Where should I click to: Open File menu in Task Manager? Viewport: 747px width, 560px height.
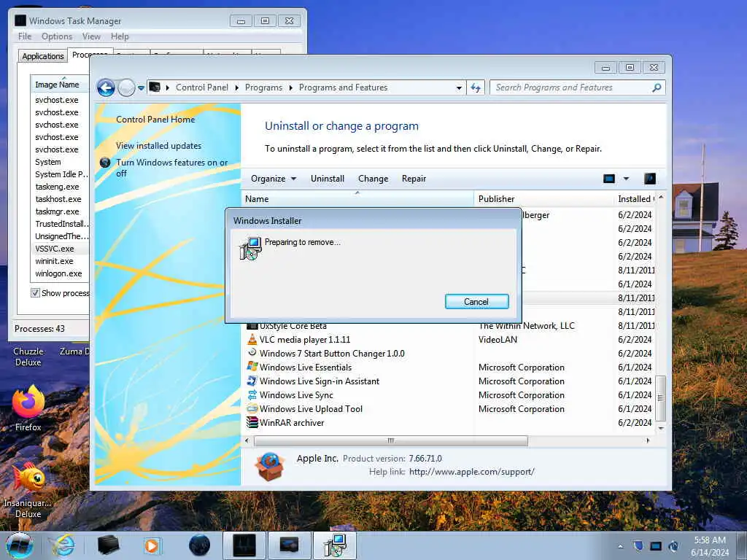pos(24,36)
